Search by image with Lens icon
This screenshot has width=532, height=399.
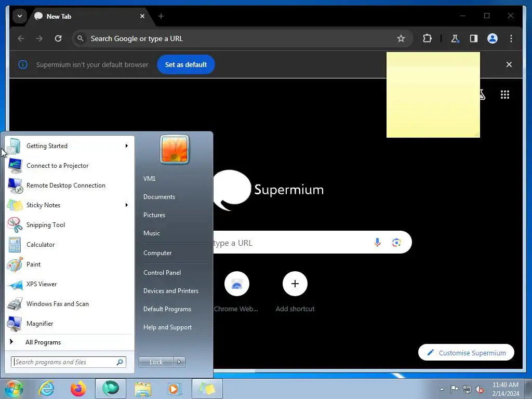396,242
